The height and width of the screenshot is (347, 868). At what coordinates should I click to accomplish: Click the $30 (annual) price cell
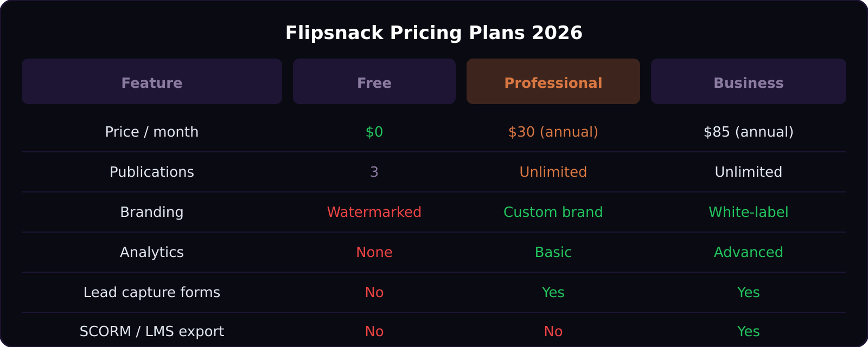pyautogui.click(x=553, y=132)
